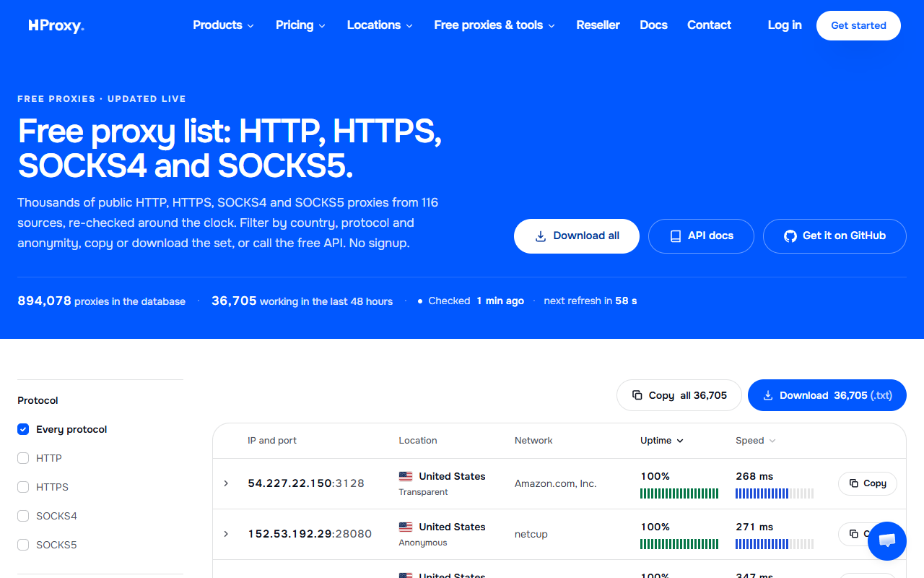The image size is (924, 578).
Task: Click the United States flag for 54.227.22.150
Action: 406,476
